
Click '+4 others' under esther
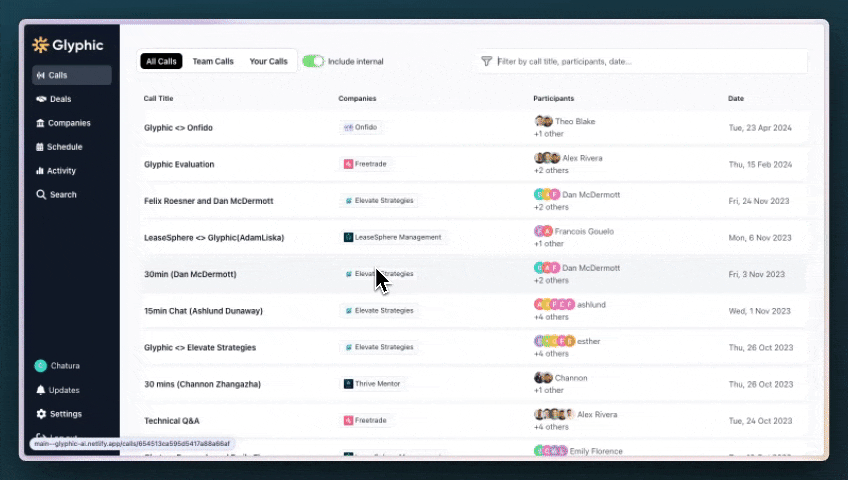click(x=551, y=354)
